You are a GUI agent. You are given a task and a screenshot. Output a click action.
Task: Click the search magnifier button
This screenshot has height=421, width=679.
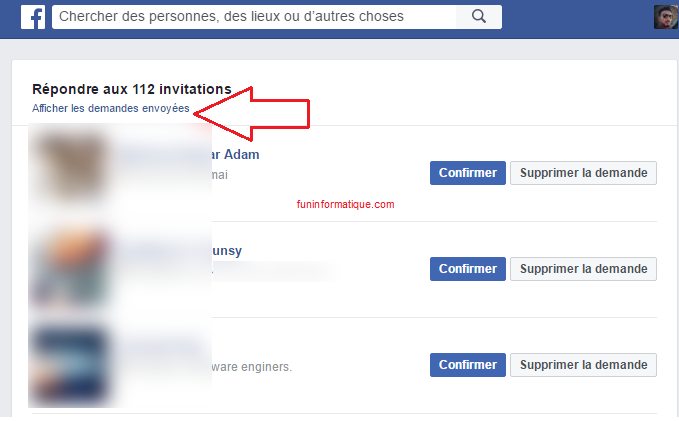(478, 16)
